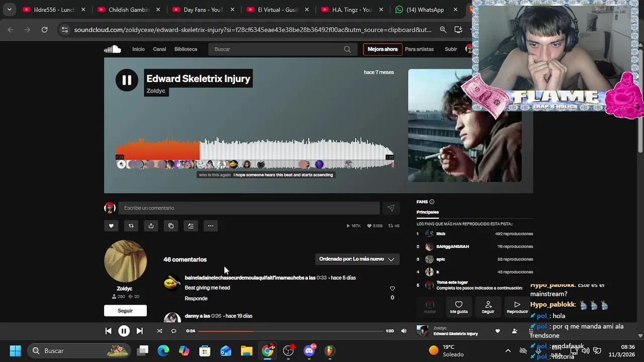The height and width of the screenshot is (362, 644).
Task: Open Zoldyc artist link under the track title
Action: coord(155,91)
